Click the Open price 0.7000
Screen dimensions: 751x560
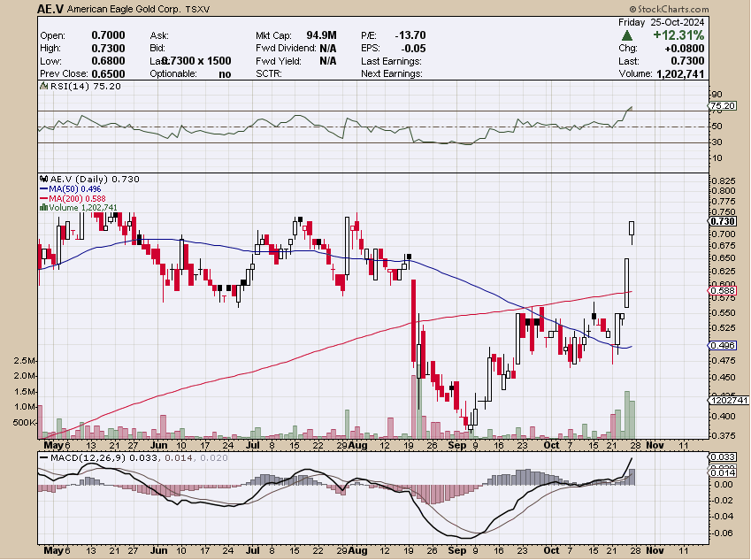pyautogui.click(x=108, y=35)
